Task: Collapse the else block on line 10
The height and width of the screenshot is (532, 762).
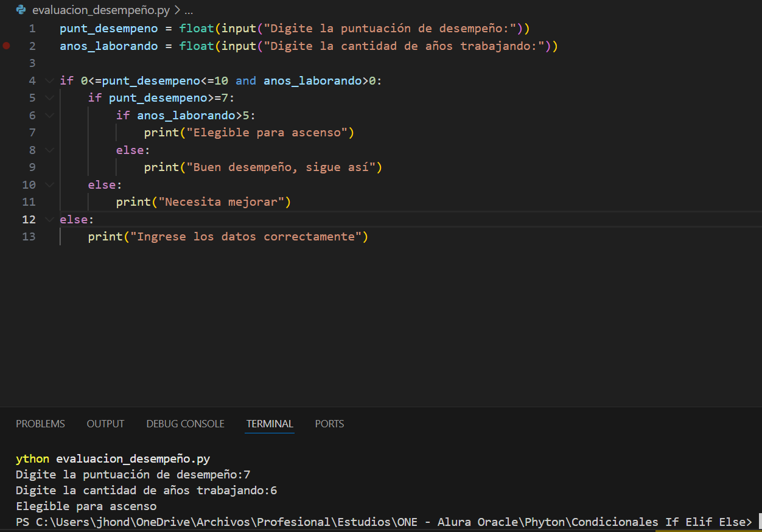Action: tap(49, 184)
